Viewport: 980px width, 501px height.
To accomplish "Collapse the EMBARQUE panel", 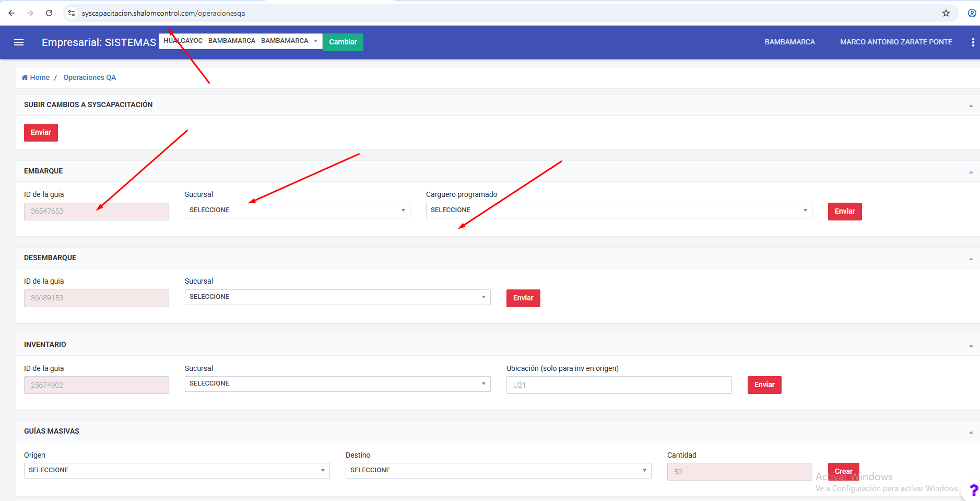I will 971,172.
